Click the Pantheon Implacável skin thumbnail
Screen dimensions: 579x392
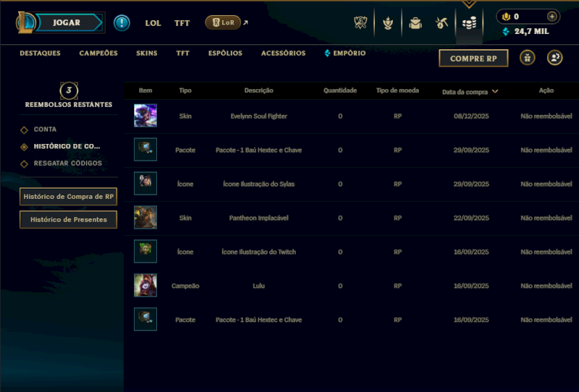[145, 218]
